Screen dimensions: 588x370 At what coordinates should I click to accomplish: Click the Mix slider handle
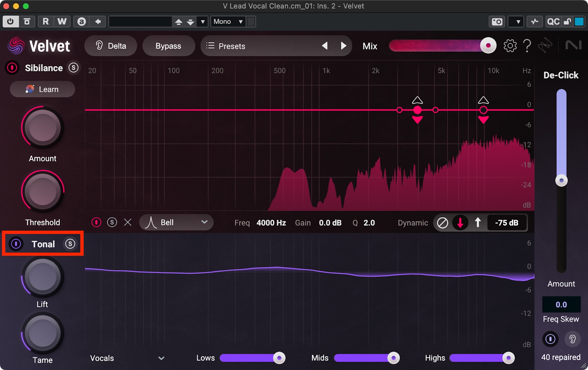(x=488, y=46)
